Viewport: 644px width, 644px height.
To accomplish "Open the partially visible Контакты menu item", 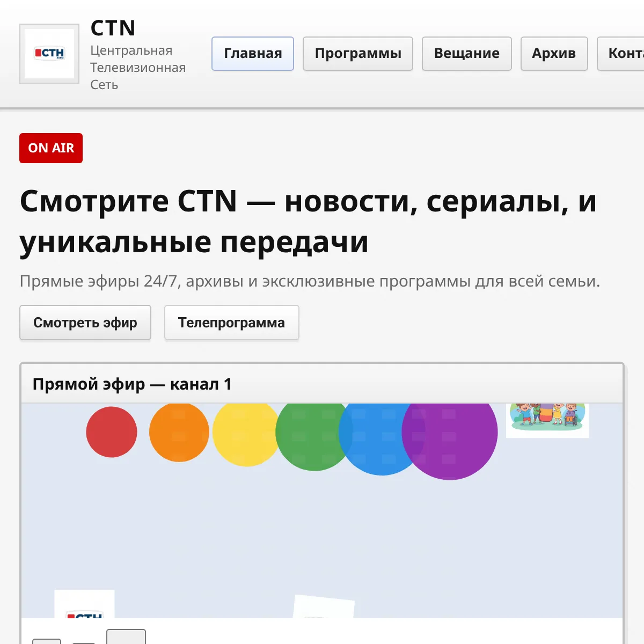I will pos(623,54).
